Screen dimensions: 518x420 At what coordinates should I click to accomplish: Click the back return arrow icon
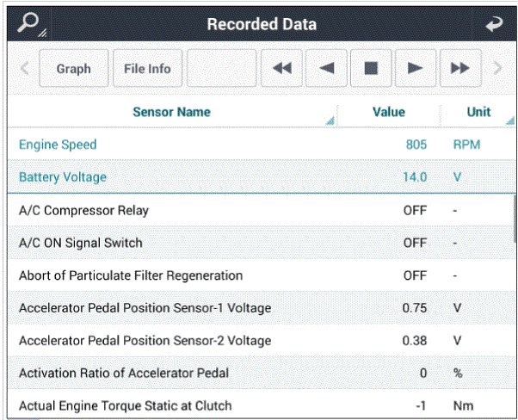click(494, 24)
